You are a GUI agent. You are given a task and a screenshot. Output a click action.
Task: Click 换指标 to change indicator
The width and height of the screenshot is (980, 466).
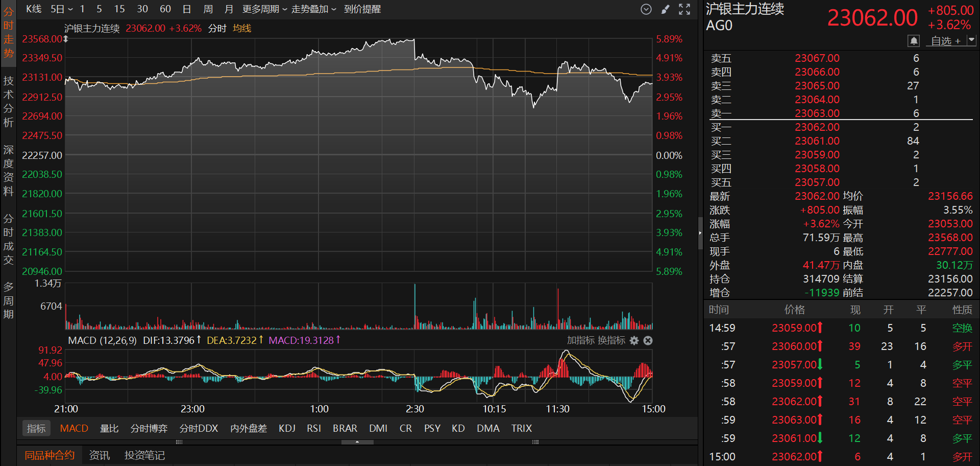click(x=611, y=340)
